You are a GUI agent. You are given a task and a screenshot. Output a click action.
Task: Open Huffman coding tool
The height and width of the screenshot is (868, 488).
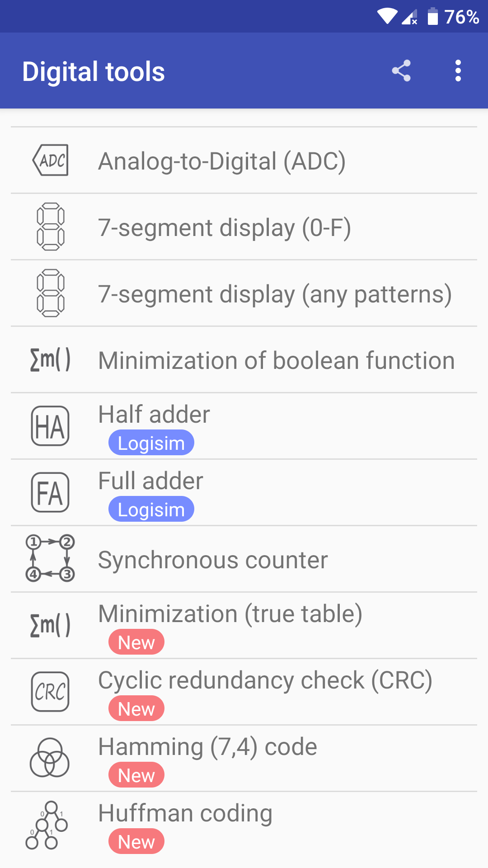coord(185,813)
